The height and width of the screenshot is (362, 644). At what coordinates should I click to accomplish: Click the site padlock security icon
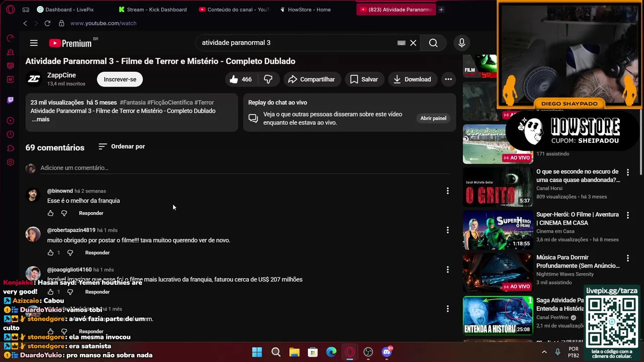(x=61, y=23)
